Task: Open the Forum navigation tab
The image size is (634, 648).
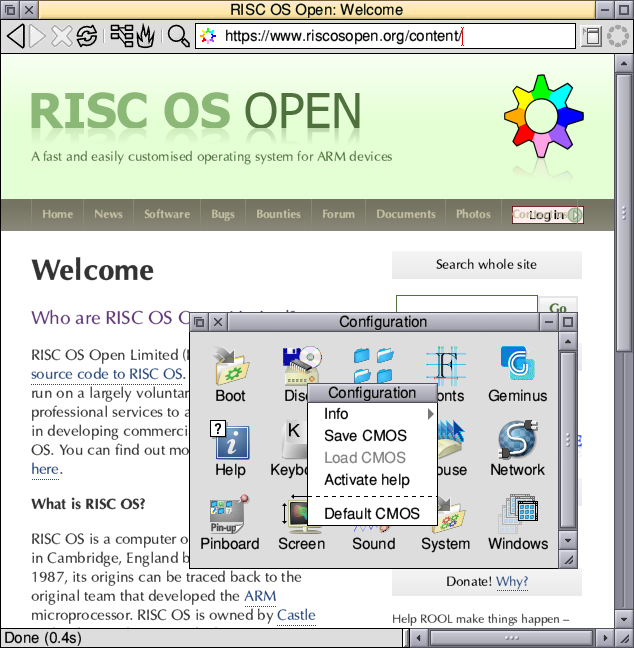Action: click(x=338, y=214)
